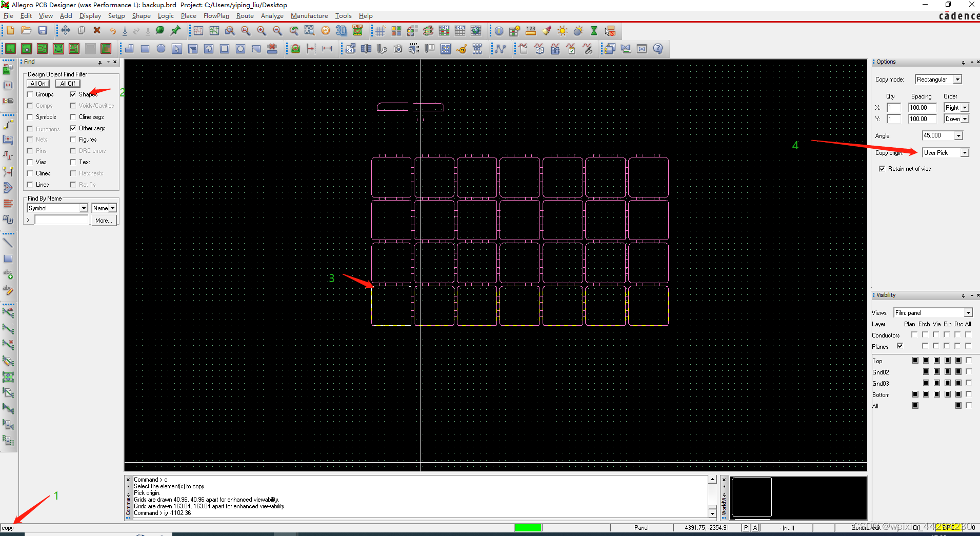The width and height of the screenshot is (980, 536).
Task: Click the grid toggle icon
Action: point(380,31)
